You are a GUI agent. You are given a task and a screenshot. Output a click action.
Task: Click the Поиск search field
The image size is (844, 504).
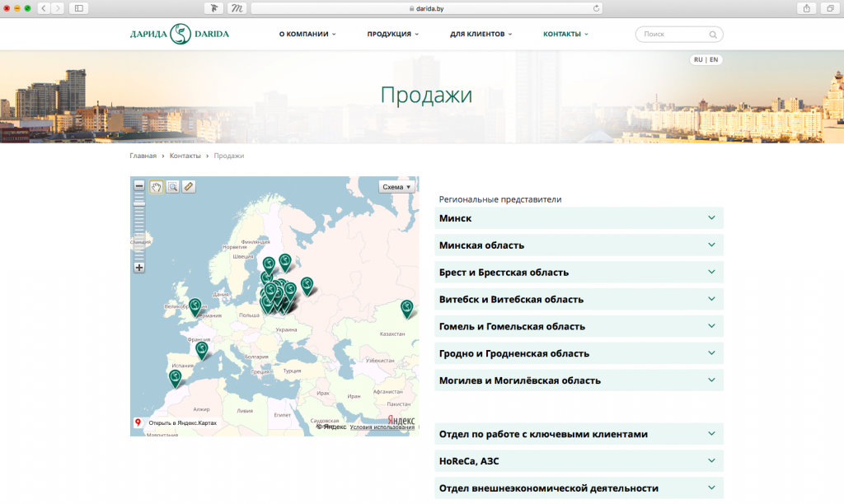pyautogui.click(x=679, y=35)
